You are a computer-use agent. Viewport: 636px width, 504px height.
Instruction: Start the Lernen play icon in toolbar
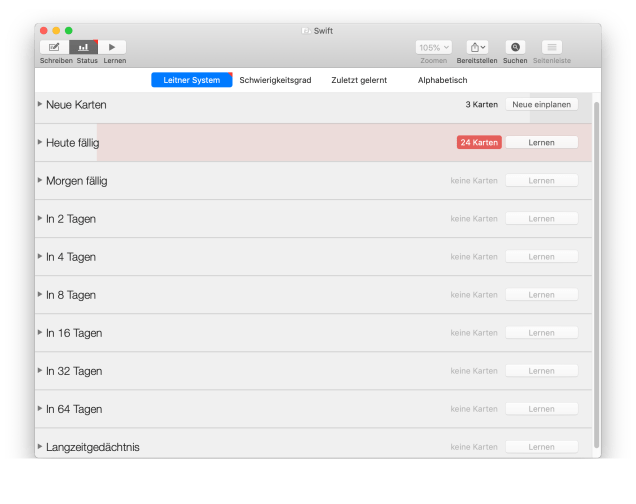(x=113, y=47)
